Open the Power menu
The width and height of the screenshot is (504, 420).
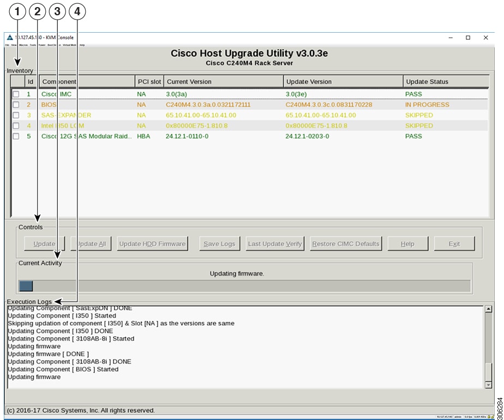[x=41, y=45]
